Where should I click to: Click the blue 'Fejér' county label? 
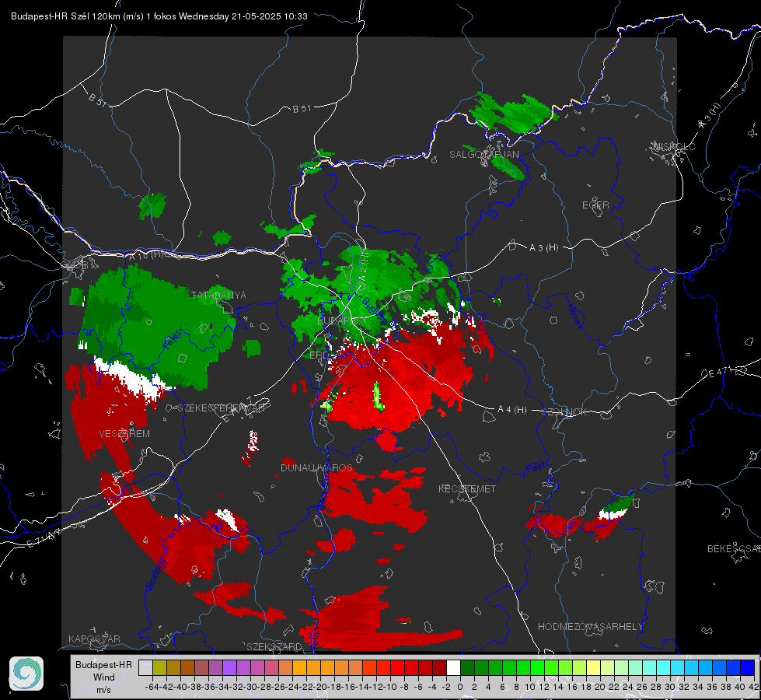click(x=174, y=339)
